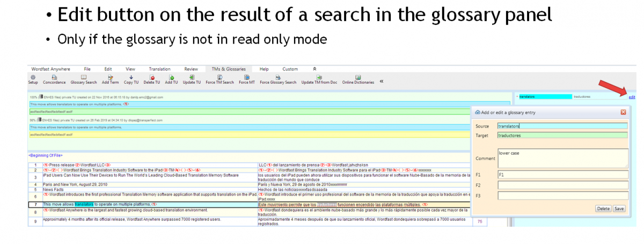Close the Add or edit glossary dialog
The width and height of the screenshot is (644, 244).
(623, 112)
